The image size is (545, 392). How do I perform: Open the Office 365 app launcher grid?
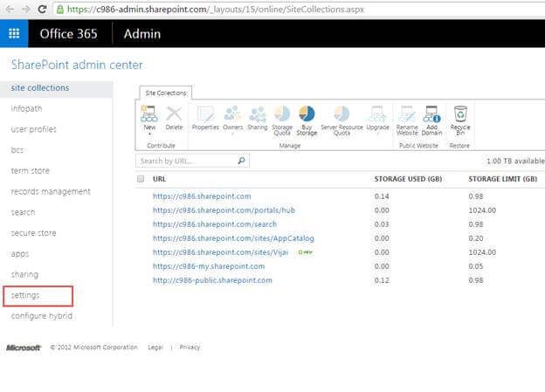pyautogui.click(x=14, y=33)
